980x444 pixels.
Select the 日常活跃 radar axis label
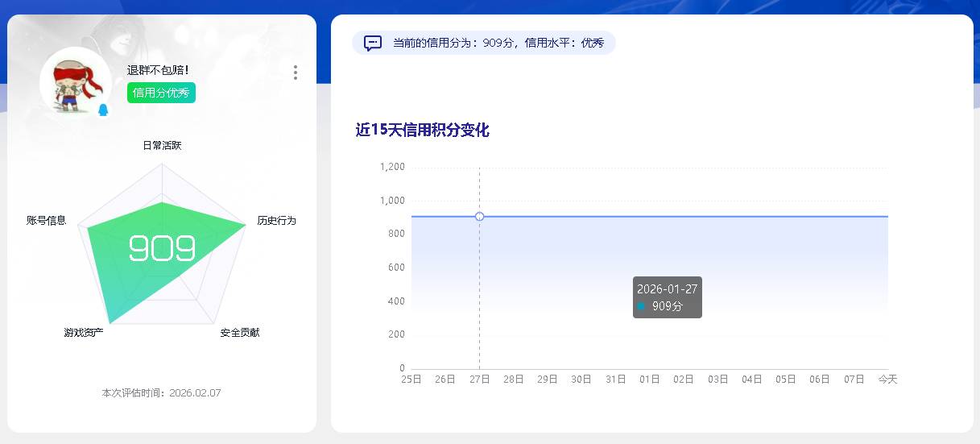(x=162, y=146)
